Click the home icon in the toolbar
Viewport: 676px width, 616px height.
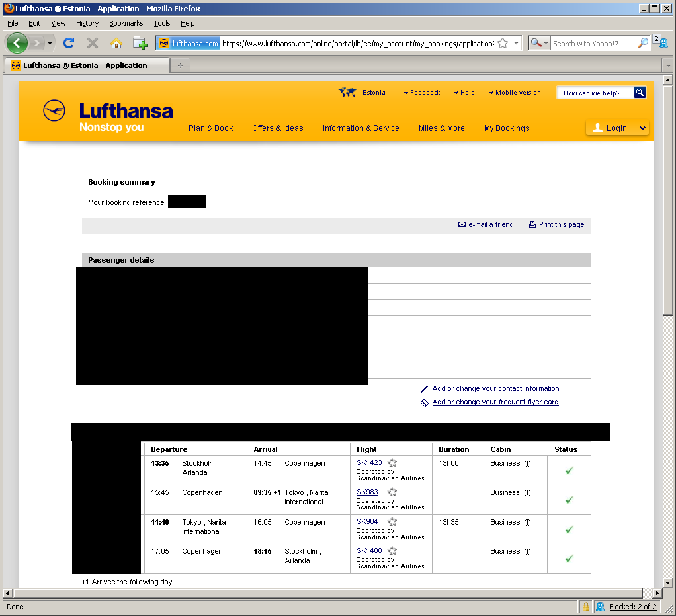pyautogui.click(x=116, y=43)
